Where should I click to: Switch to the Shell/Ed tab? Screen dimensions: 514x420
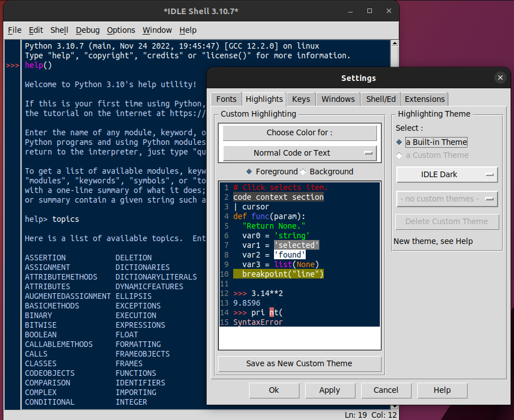380,98
